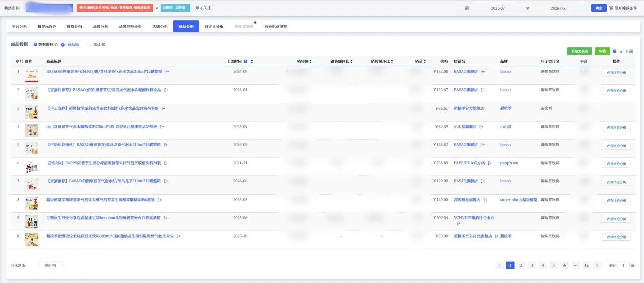
Task: Click help icon beside 数据颗粒度 label
Action: coord(35,45)
